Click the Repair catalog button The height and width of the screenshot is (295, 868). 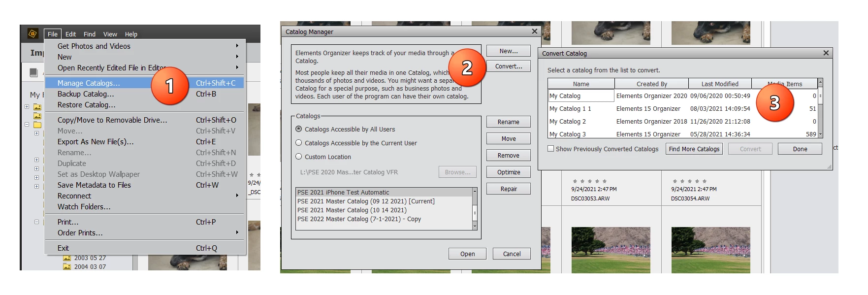(509, 189)
